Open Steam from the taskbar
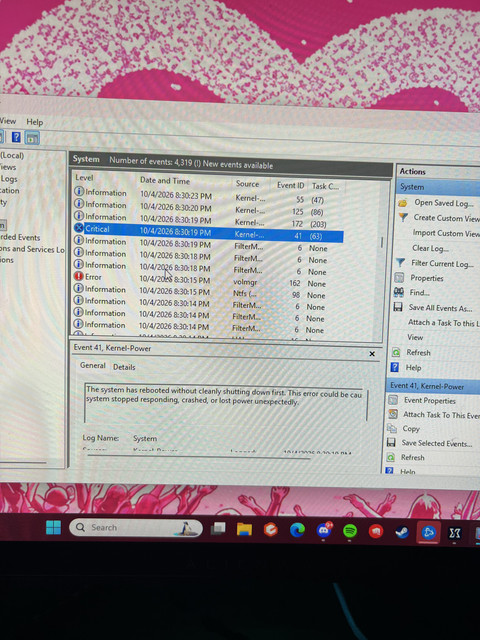The image size is (480, 640). (402, 532)
